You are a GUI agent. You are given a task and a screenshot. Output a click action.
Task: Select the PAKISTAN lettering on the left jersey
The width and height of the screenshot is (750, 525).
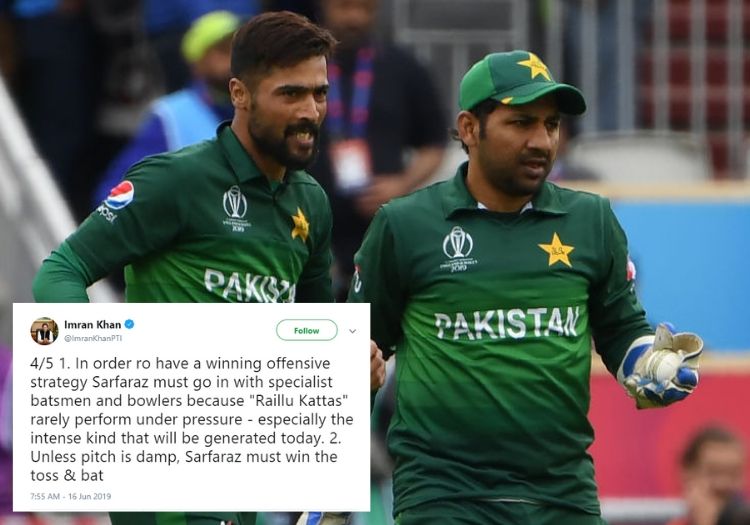click(249, 286)
